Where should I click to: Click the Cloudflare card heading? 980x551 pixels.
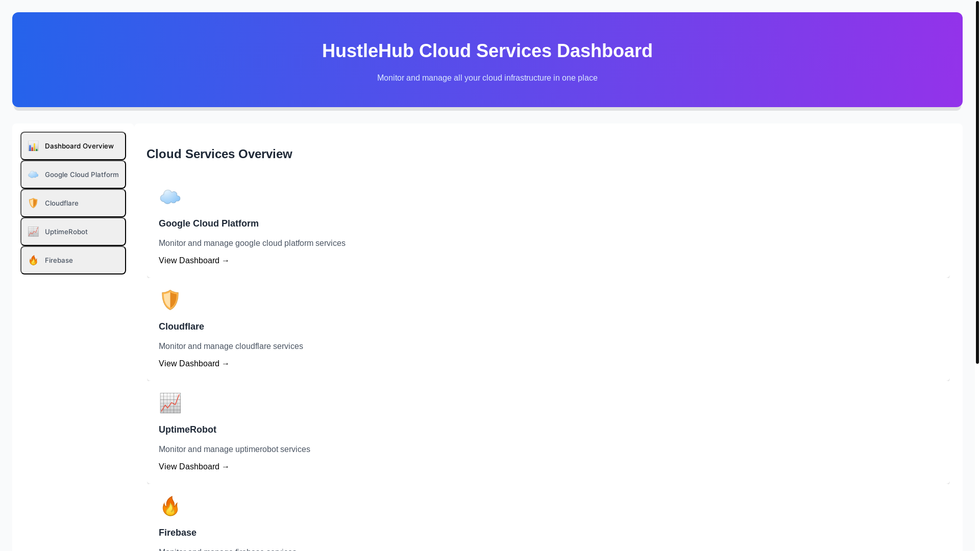[181, 327]
